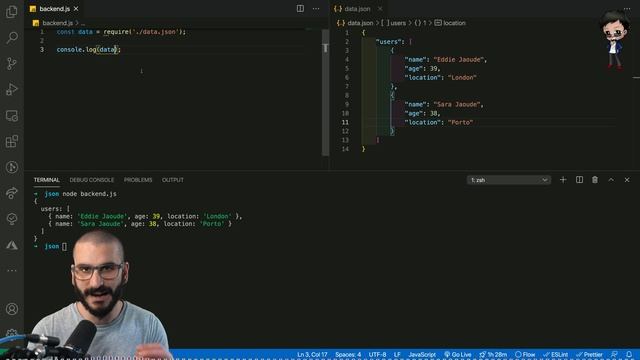Split the backend.js editor to the right

[x=300, y=9]
